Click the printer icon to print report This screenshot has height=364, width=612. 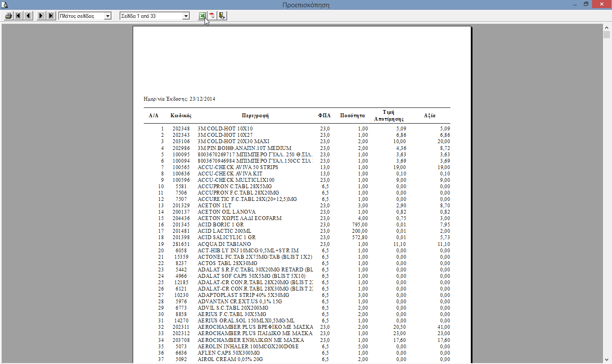(x=8, y=16)
